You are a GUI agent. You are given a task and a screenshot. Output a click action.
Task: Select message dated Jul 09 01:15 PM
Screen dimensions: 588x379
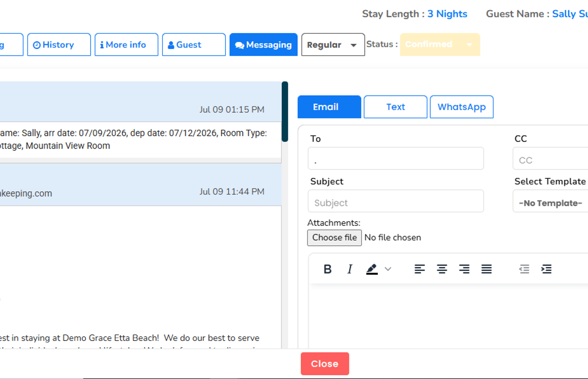click(x=141, y=102)
